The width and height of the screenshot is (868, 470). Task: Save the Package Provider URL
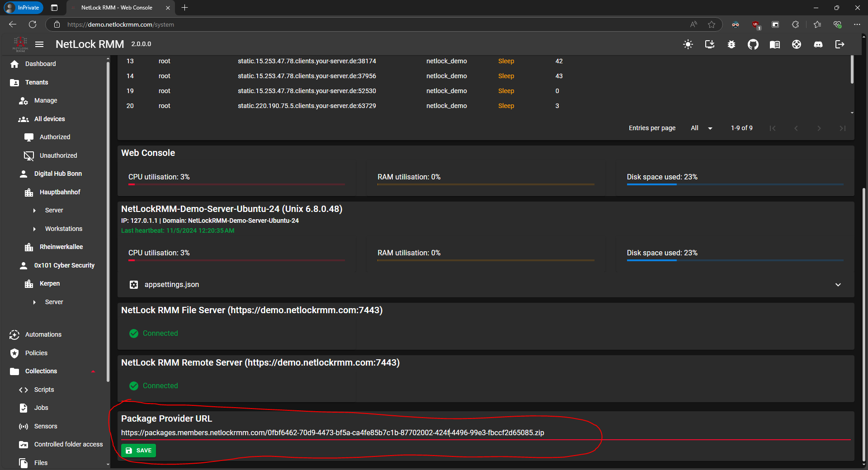(138, 450)
